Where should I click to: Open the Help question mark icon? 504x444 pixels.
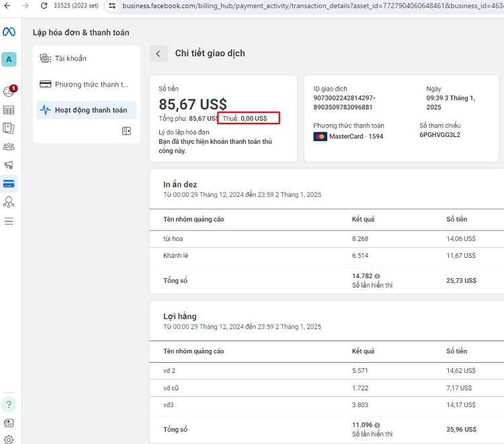(x=9, y=404)
